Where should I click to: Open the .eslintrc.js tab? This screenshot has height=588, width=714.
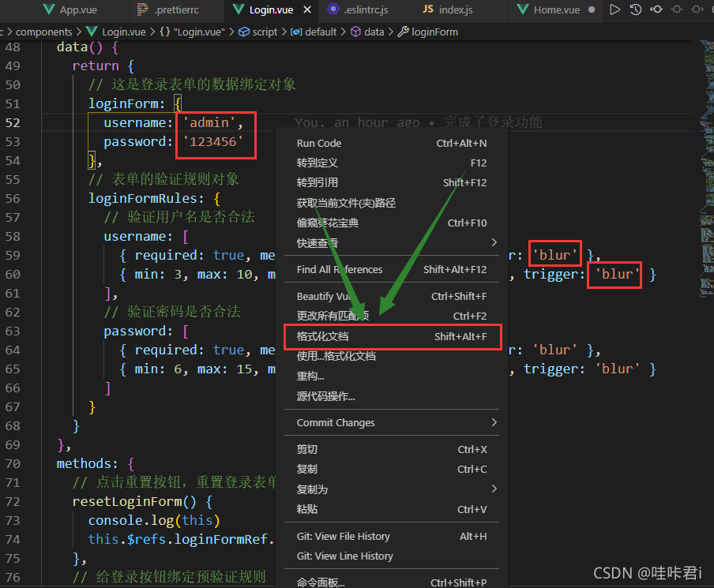(x=366, y=10)
